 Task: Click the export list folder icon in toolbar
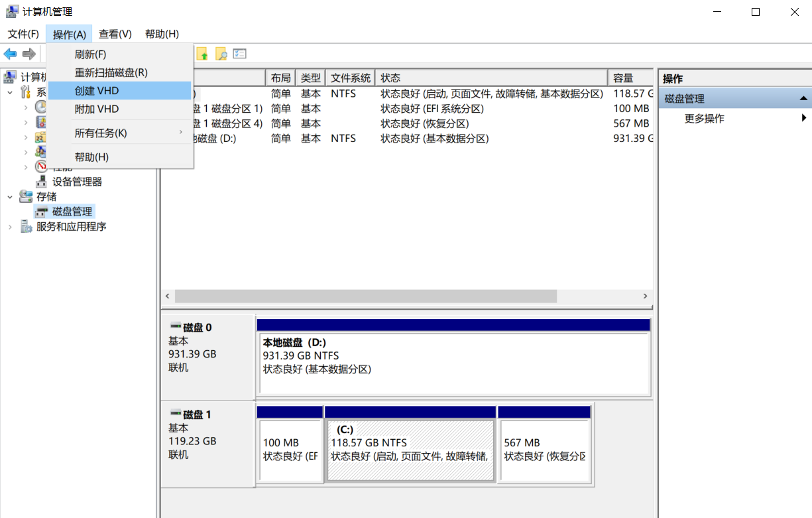click(203, 54)
